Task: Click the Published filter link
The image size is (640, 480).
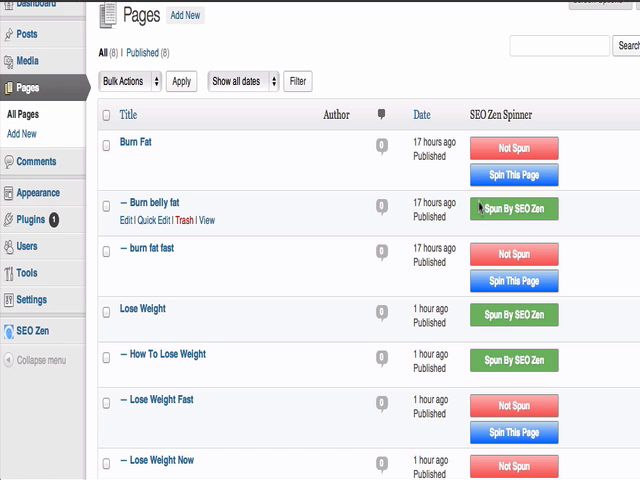Action: pyautogui.click(x=142, y=53)
